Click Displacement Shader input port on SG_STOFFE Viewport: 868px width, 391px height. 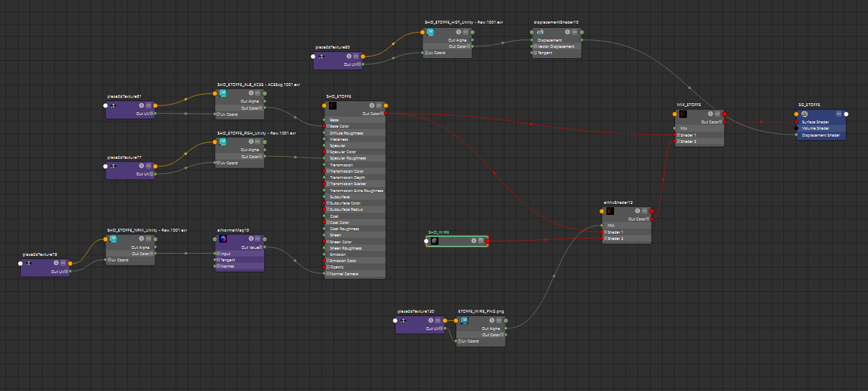click(796, 135)
